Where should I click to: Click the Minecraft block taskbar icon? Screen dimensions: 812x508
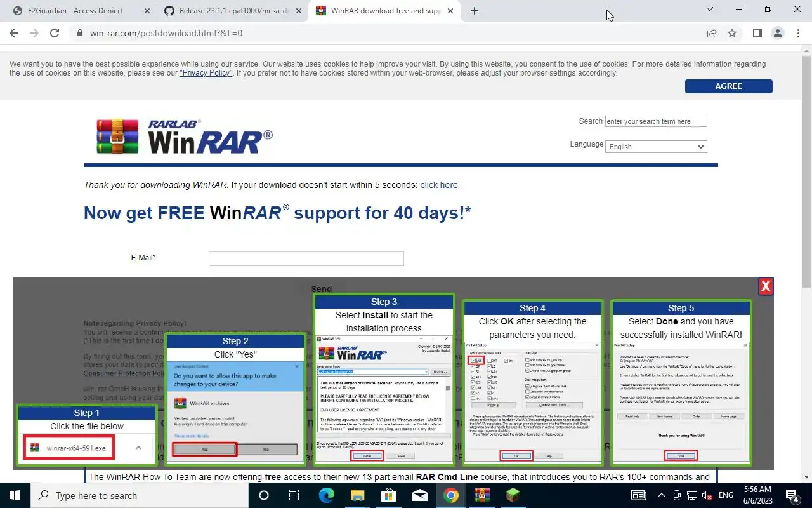click(x=513, y=495)
